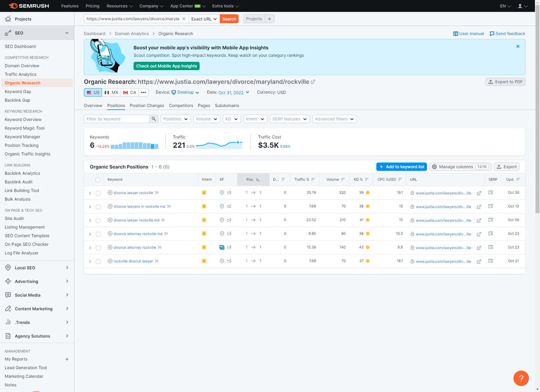The height and width of the screenshot is (392, 540).
Task: Click Intent C badge for rockville divorce lawyer
Action: [204, 261]
